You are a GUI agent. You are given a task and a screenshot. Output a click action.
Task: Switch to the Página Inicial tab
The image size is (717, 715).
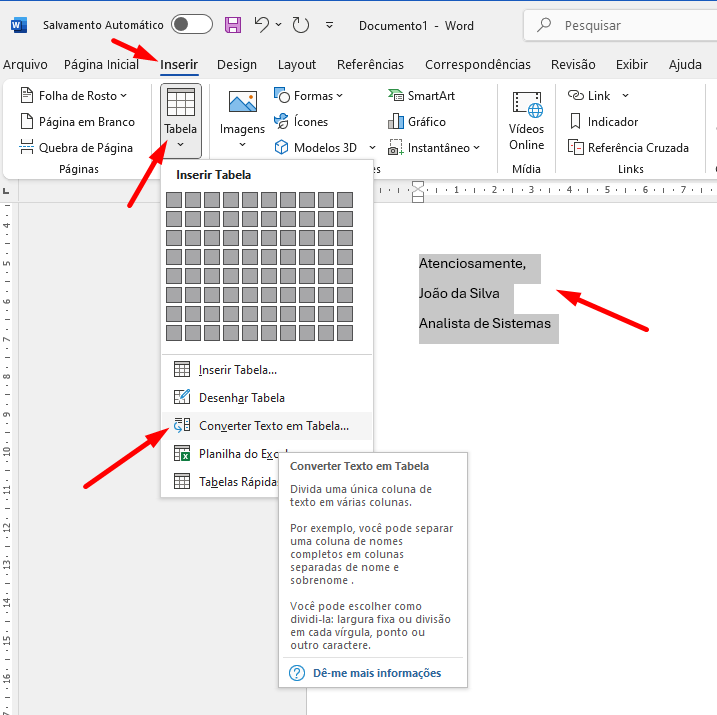[102, 64]
